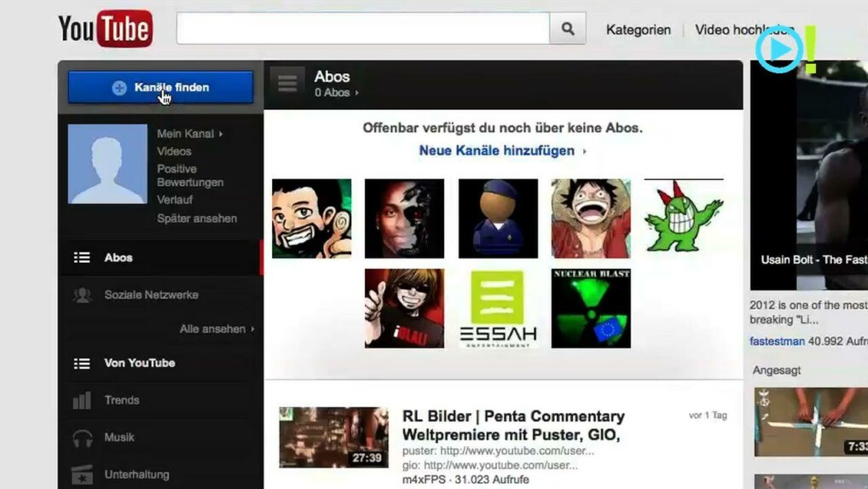Click into the YouTube search field
Image resolution: width=868 pixels, height=489 pixels.
(x=362, y=29)
